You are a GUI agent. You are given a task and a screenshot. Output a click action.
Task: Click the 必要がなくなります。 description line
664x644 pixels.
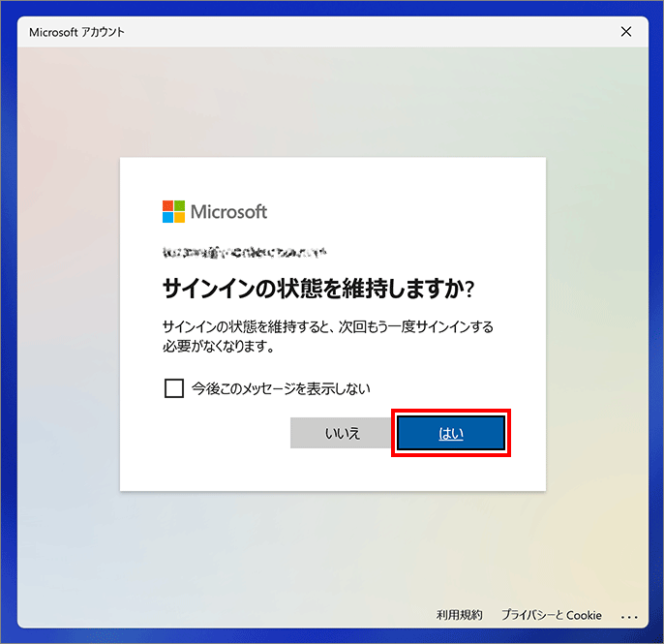(x=219, y=346)
